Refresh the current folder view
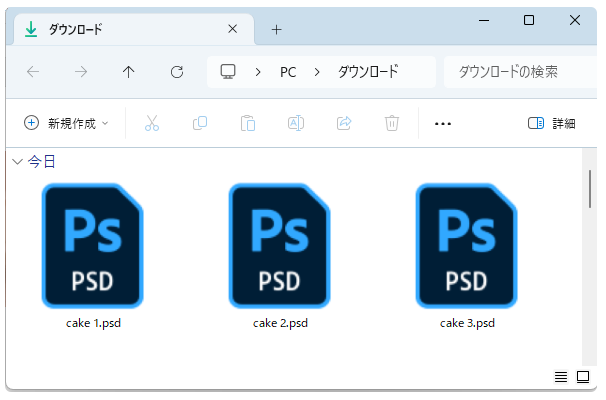The width and height of the screenshot is (606, 400). [177, 72]
